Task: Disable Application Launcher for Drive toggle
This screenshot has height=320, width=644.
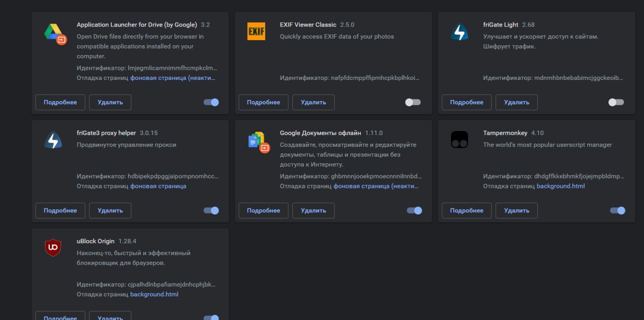Action: (211, 102)
